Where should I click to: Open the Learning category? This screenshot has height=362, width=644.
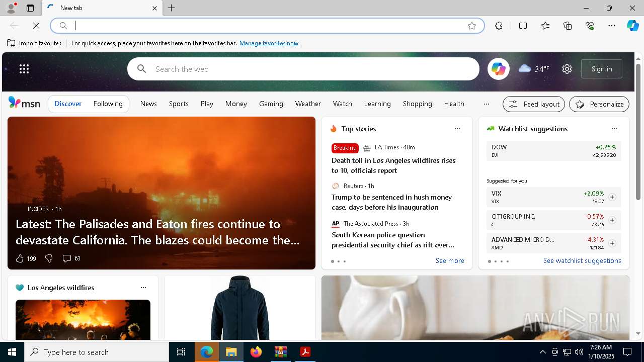click(377, 104)
